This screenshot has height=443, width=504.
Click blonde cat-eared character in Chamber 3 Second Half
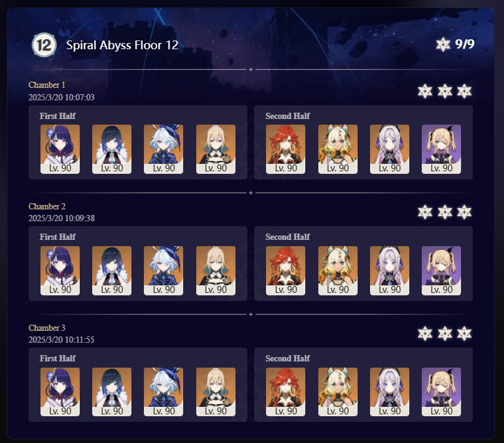[338, 392]
